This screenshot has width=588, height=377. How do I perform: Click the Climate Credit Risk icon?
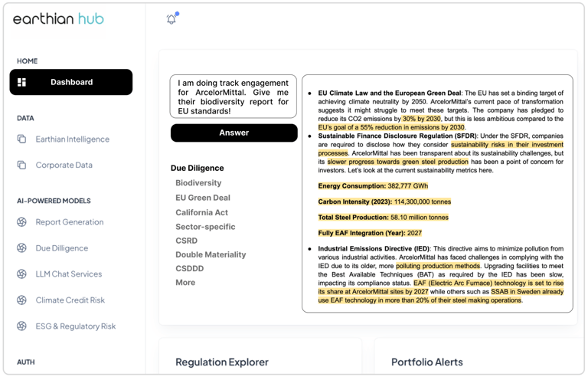click(21, 300)
